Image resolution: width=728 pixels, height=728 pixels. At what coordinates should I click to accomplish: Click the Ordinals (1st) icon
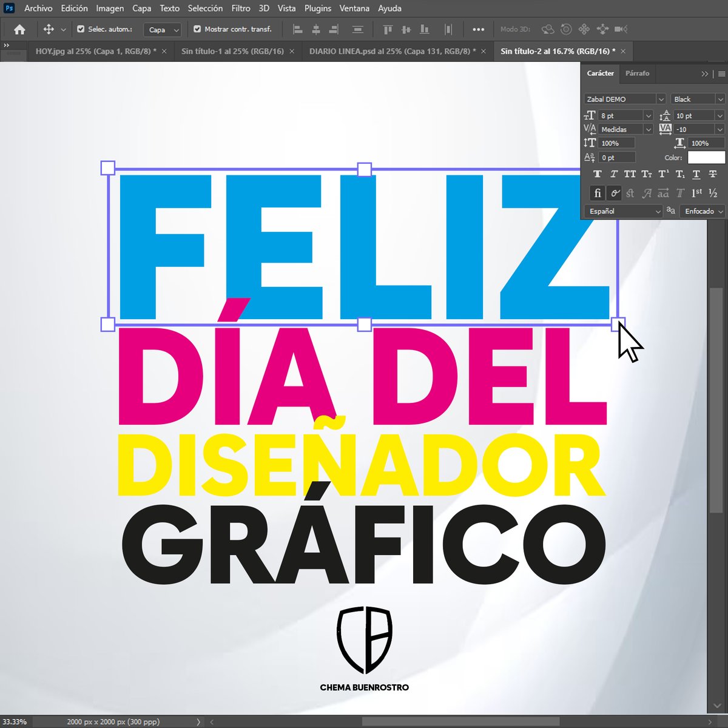point(696,193)
